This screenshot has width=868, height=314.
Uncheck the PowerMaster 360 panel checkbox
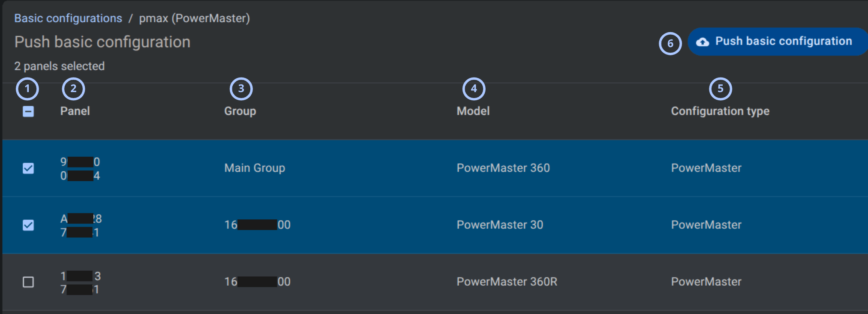[28, 168]
